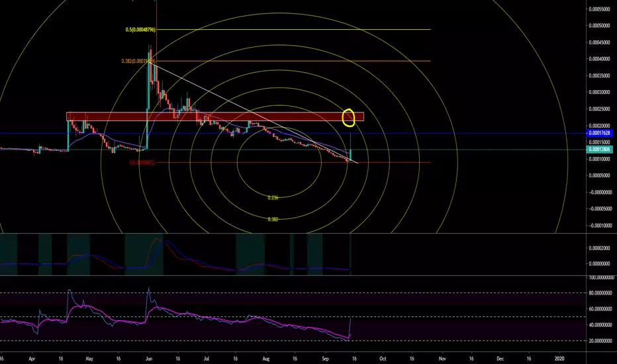
Task: Click the 0.236 Fibonacci circle label
Action: [x=273, y=197]
